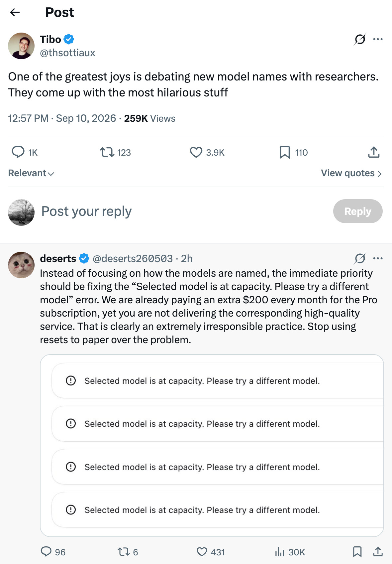392x564 pixels.
Task: Like the deserts reply with 431 likes
Action: point(202,552)
